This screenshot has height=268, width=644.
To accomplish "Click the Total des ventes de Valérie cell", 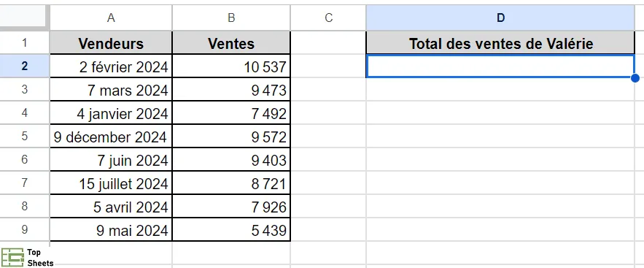I will click(x=500, y=43).
